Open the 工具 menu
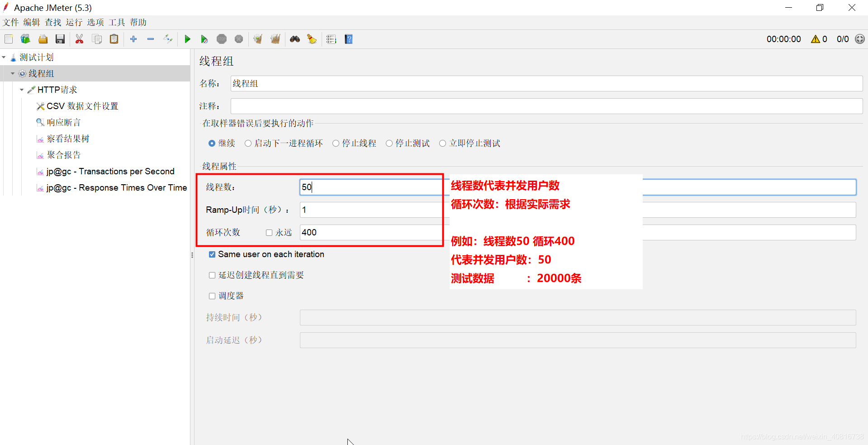 pos(117,22)
